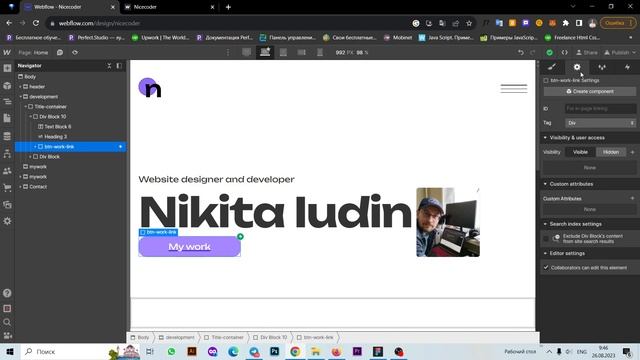Select header in the Navigator tree
Screen dimensions: 640x360
click(37, 87)
